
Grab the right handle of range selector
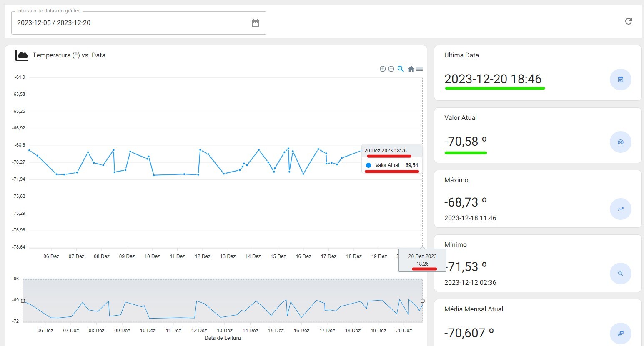point(423,301)
